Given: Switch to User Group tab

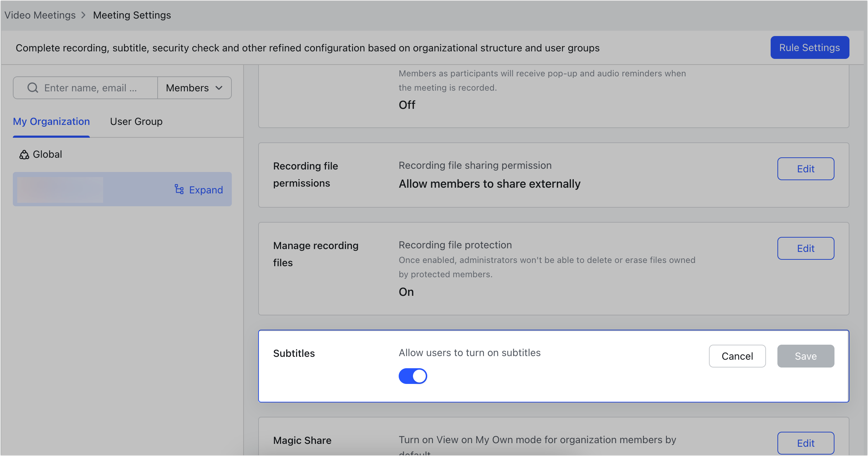Looking at the screenshot, I should point(136,121).
